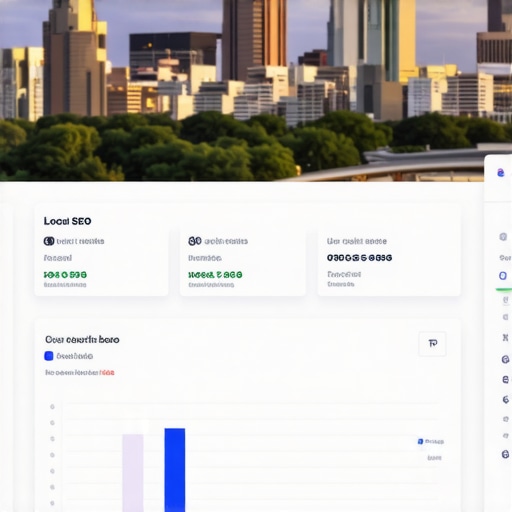Click the green value in the second stats card
The image size is (512, 512).
coord(215,275)
